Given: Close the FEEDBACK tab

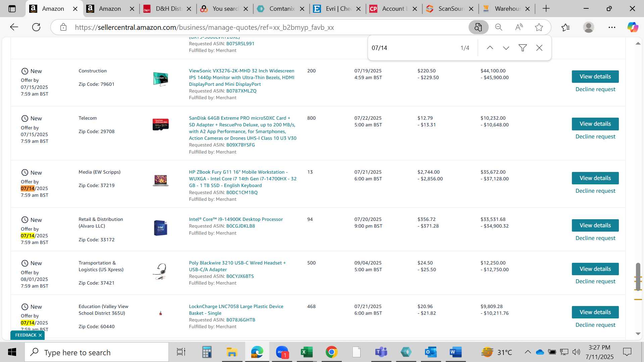Looking at the screenshot, I should point(40,335).
